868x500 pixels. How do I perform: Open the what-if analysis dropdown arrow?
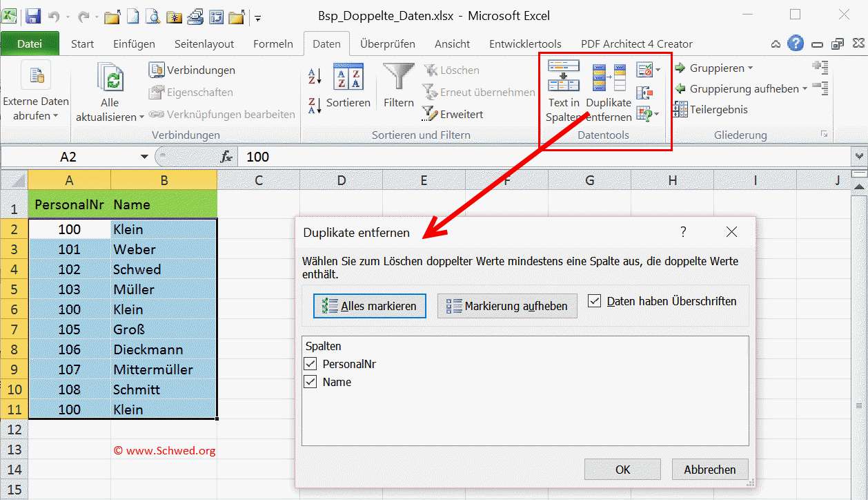click(657, 113)
